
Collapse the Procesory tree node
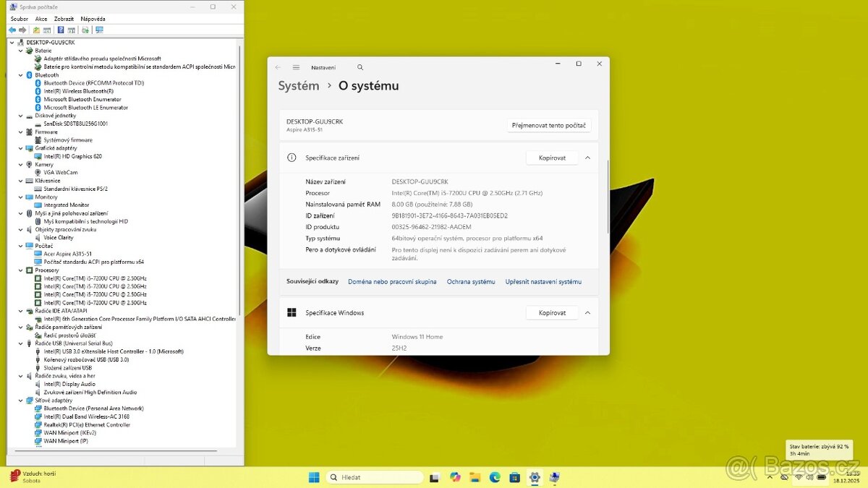(20, 270)
